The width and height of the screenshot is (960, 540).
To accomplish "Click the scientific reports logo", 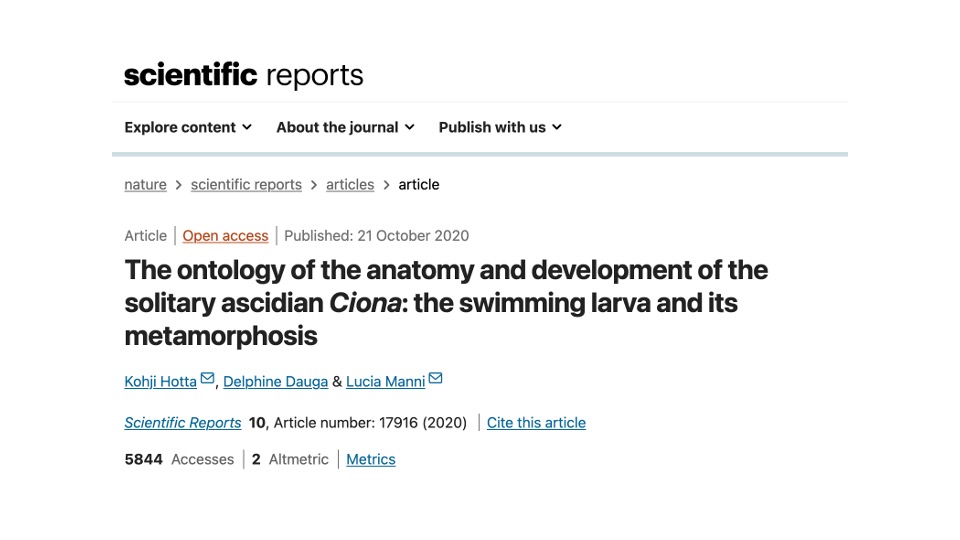I will [x=243, y=75].
